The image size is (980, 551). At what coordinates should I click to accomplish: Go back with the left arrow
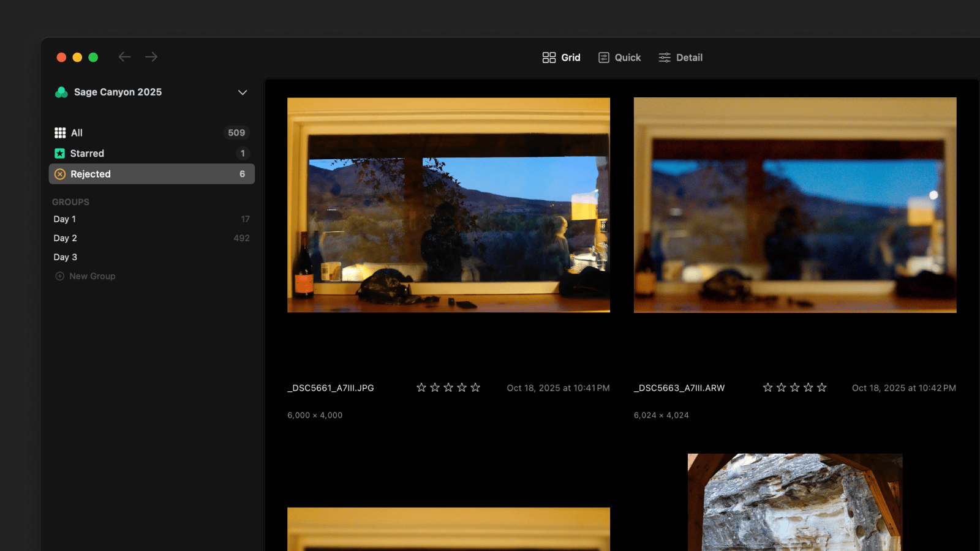tap(124, 57)
